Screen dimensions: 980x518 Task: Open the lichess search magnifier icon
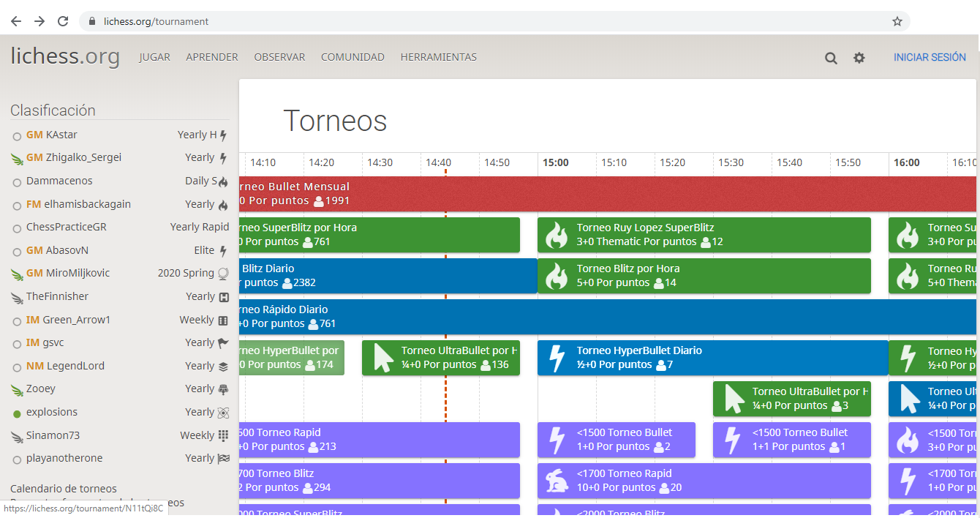click(831, 58)
